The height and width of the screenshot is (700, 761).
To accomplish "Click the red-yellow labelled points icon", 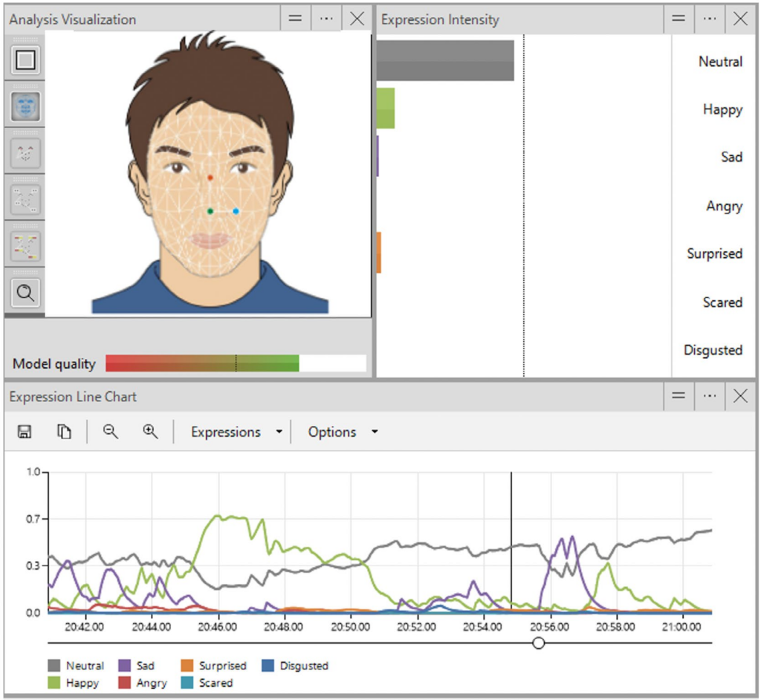I will (x=25, y=246).
